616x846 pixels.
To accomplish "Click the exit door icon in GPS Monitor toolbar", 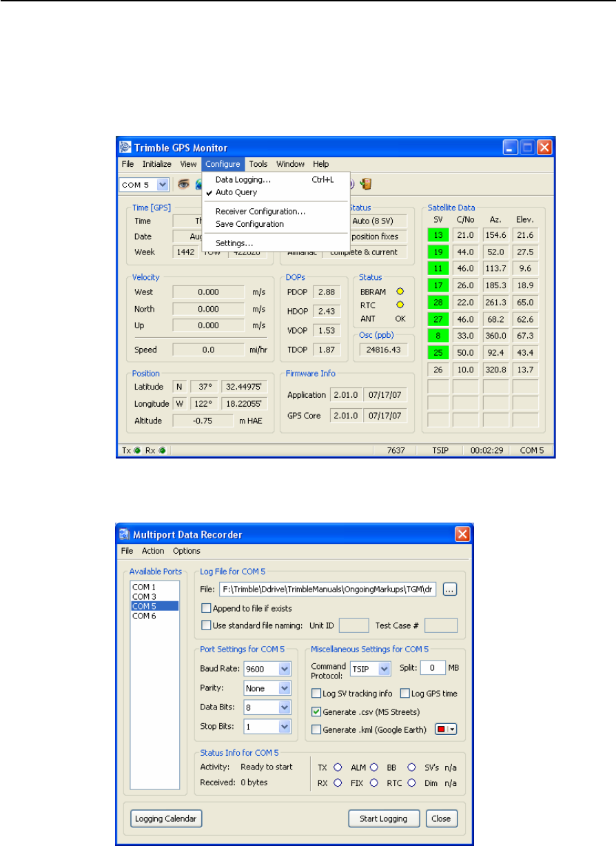I will pyautogui.click(x=366, y=184).
